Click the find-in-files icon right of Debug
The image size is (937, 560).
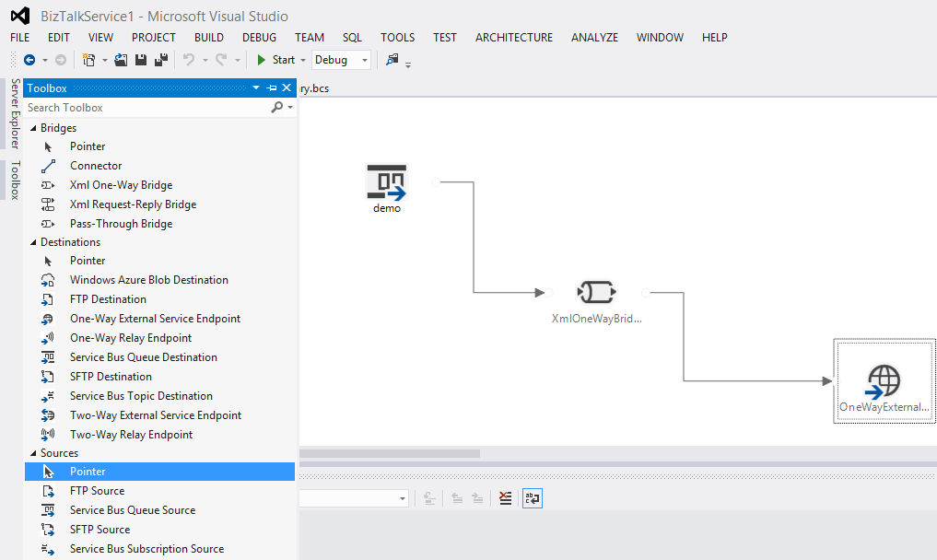(x=392, y=60)
